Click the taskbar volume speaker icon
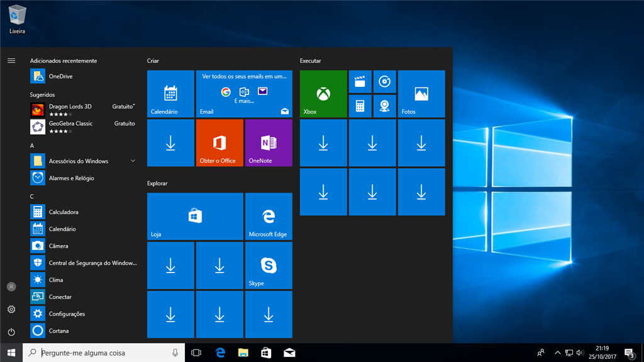The image size is (644, 362). pos(580,353)
